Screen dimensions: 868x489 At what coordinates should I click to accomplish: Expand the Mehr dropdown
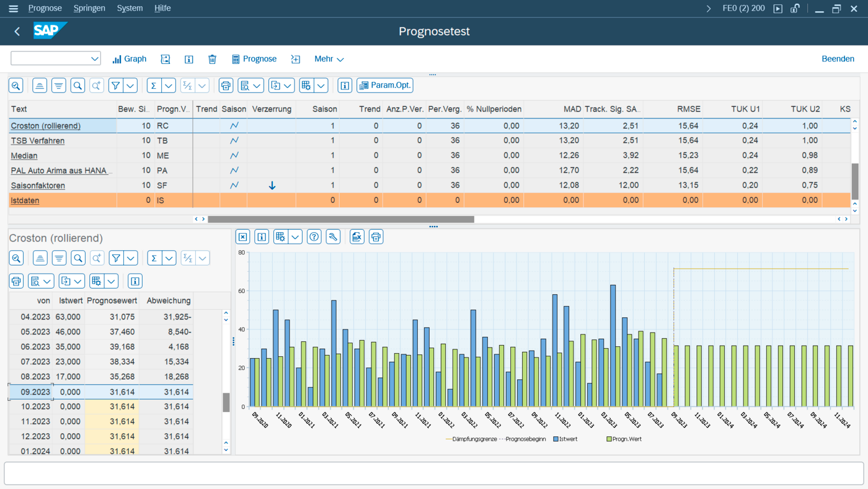[329, 59]
